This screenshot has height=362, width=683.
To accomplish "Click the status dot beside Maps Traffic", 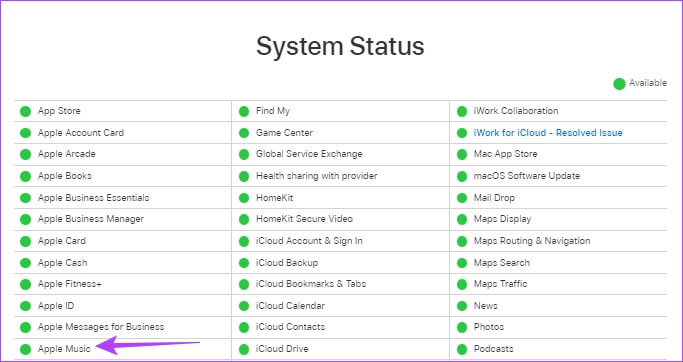I will point(462,284).
